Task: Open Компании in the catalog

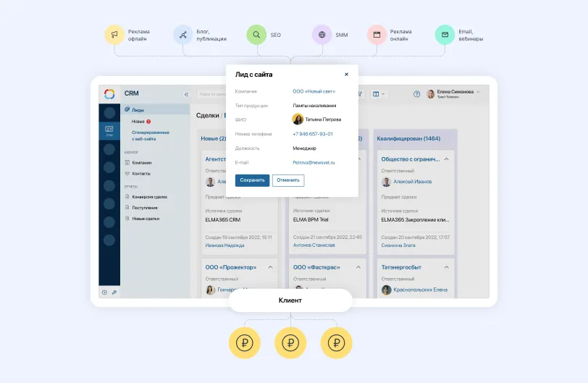Action: (x=142, y=163)
